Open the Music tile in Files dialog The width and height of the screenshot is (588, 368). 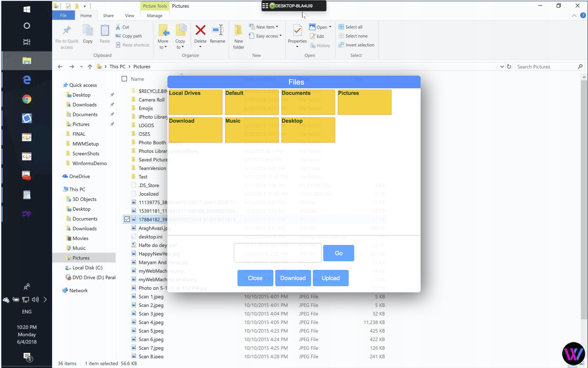click(x=252, y=130)
